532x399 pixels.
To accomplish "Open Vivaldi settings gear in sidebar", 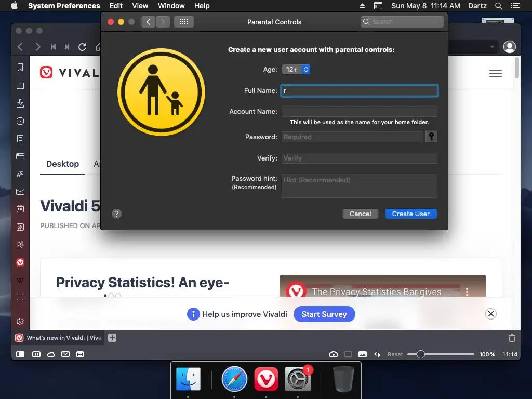I will [x=20, y=321].
